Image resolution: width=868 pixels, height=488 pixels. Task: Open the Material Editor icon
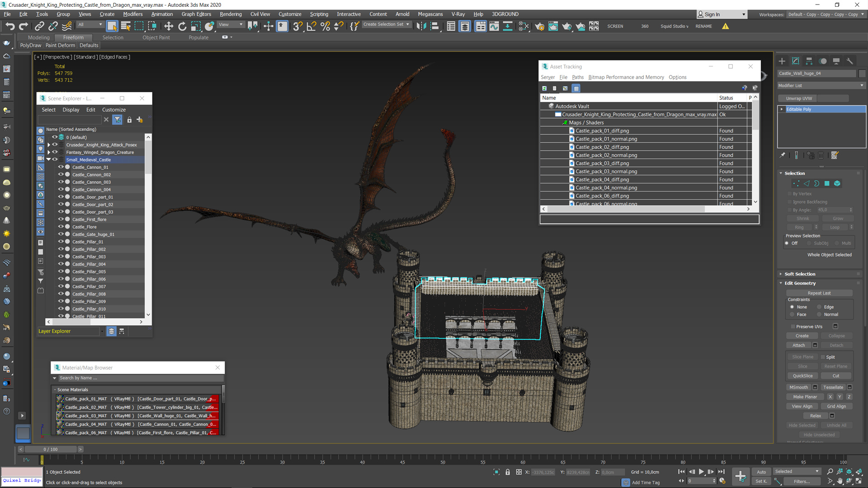tap(524, 26)
